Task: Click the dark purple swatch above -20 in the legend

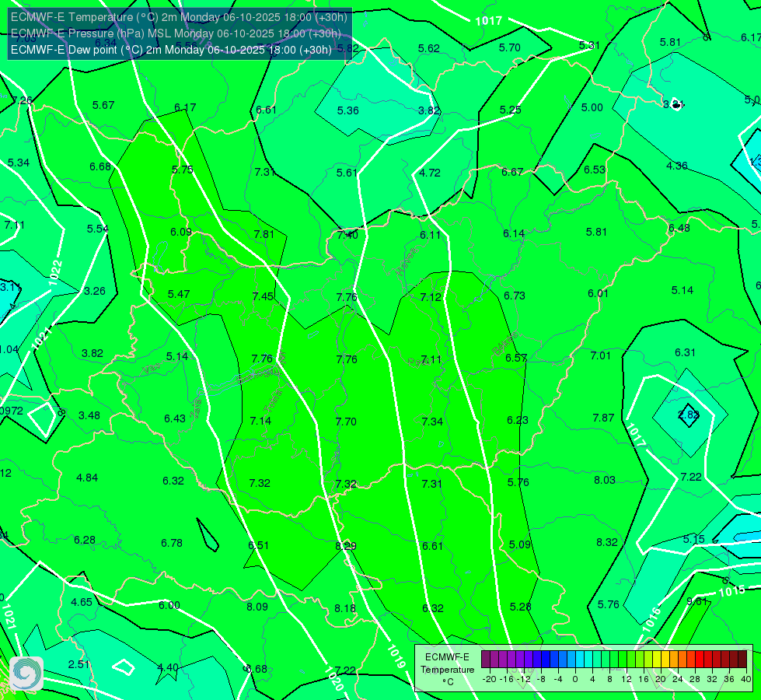Action: (486, 660)
